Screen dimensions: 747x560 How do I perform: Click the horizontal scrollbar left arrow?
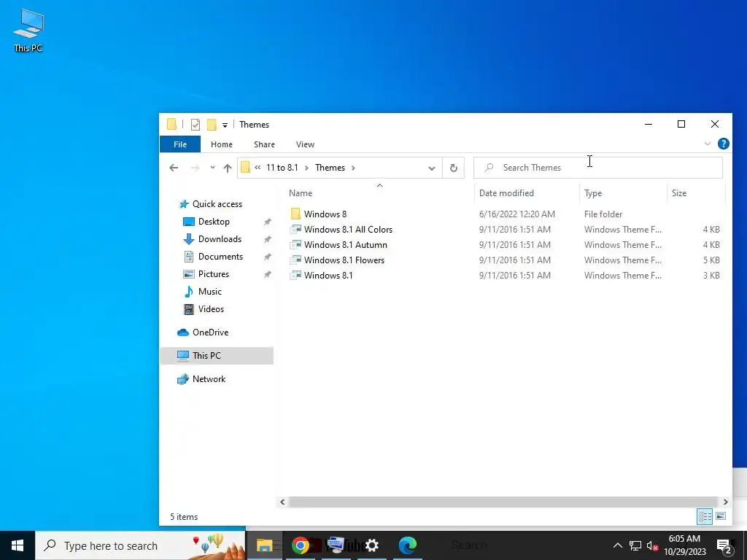(282, 502)
